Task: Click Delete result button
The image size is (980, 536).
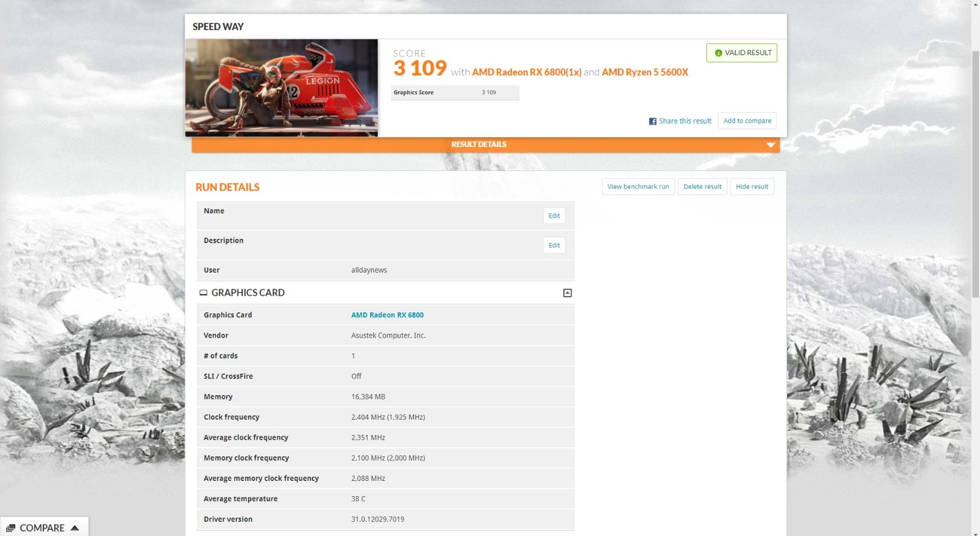Action: coord(703,187)
